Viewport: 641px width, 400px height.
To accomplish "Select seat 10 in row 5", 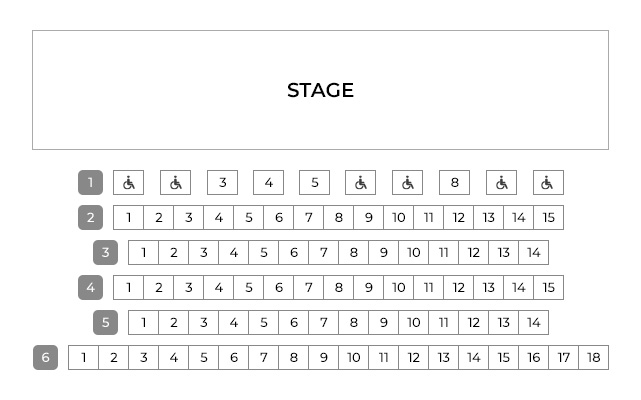I will click(x=414, y=323).
